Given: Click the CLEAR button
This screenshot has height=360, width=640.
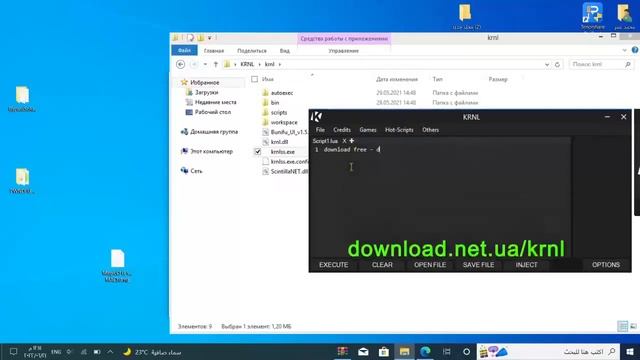Looking at the screenshot, I should click(x=382, y=265).
